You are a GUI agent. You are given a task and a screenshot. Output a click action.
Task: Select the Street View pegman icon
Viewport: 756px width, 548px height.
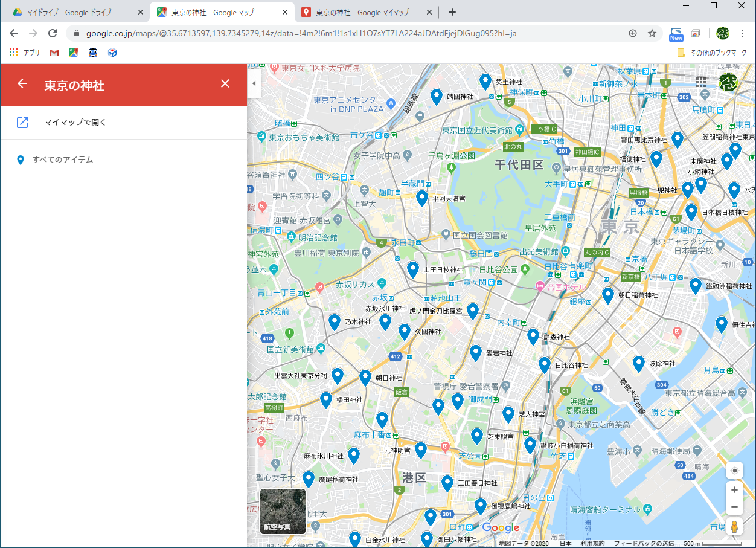[x=734, y=527]
